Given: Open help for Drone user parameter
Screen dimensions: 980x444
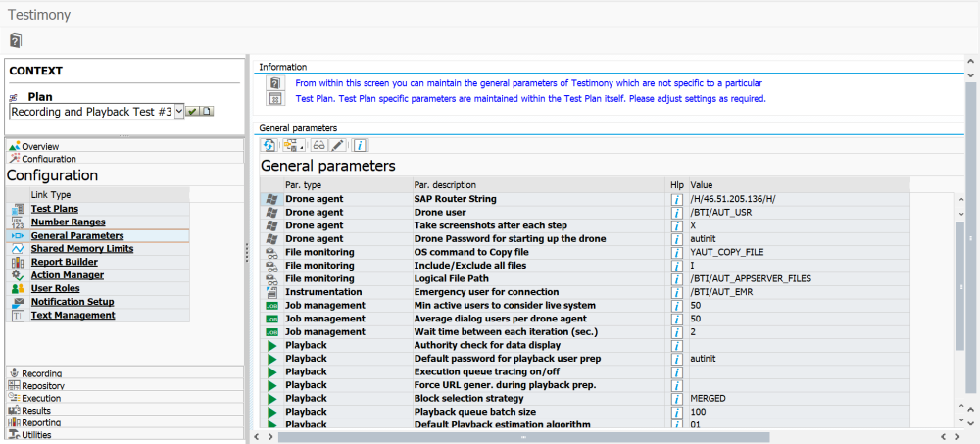Looking at the screenshot, I should (x=675, y=213).
